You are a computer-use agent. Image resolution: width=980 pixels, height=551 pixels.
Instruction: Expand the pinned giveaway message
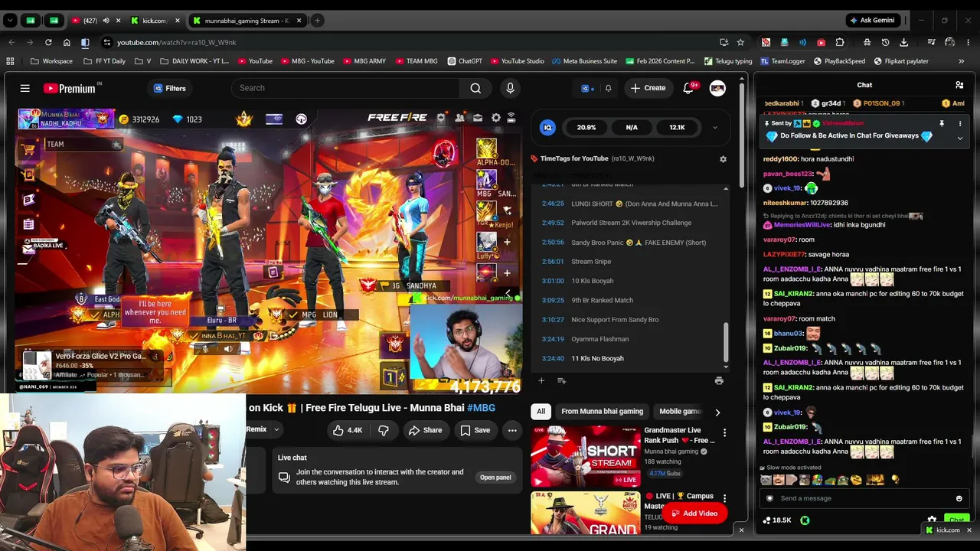coord(959,138)
